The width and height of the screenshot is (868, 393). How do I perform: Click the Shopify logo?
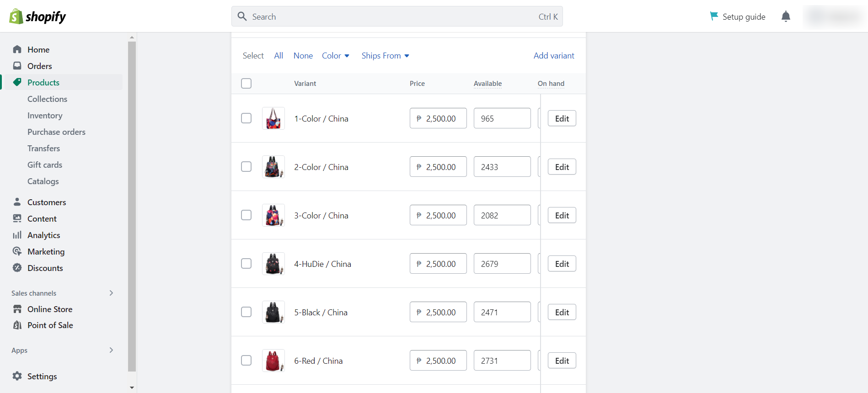point(38,16)
